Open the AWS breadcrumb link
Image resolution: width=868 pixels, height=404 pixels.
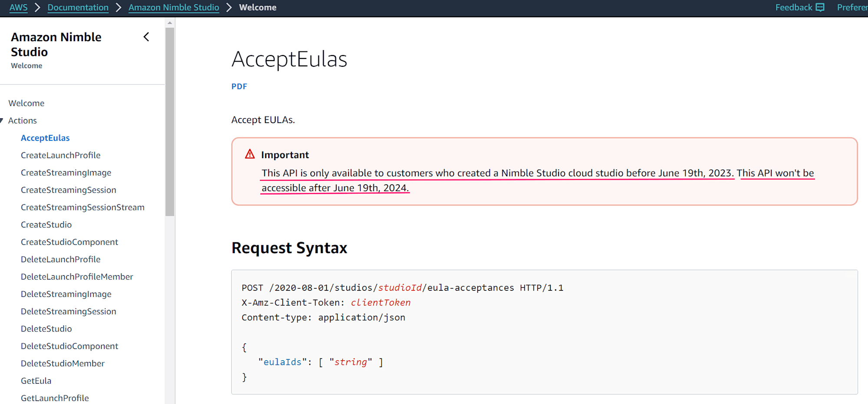18,7
